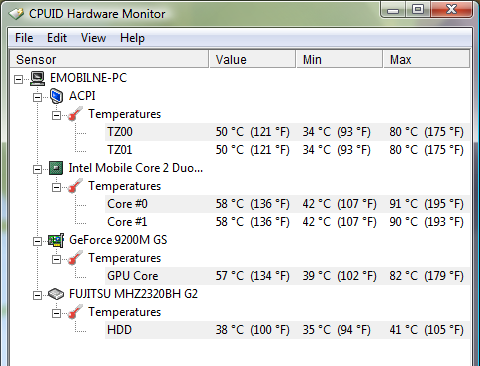Click the thermometer icon under ACPI
This screenshot has width=480, height=366.
pos(75,114)
